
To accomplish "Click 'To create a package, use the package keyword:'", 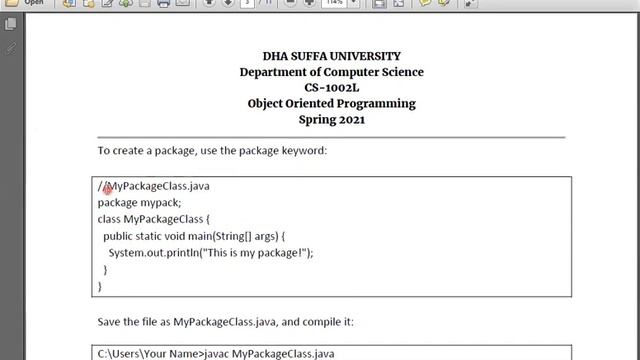I will [x=212, y=151].
